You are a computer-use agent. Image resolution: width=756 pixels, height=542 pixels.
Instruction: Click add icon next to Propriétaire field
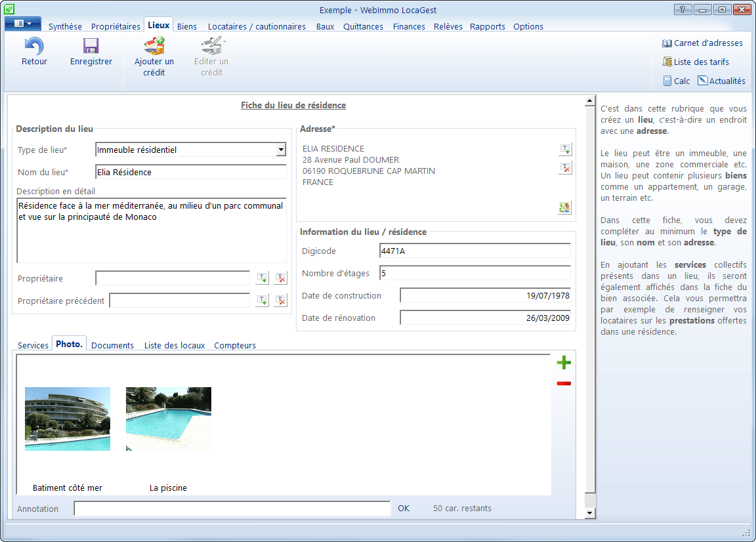tap(262, 278)
